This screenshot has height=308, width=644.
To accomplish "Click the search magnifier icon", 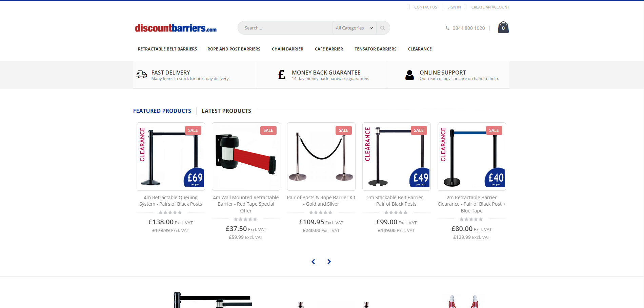I will pos(383,28).
